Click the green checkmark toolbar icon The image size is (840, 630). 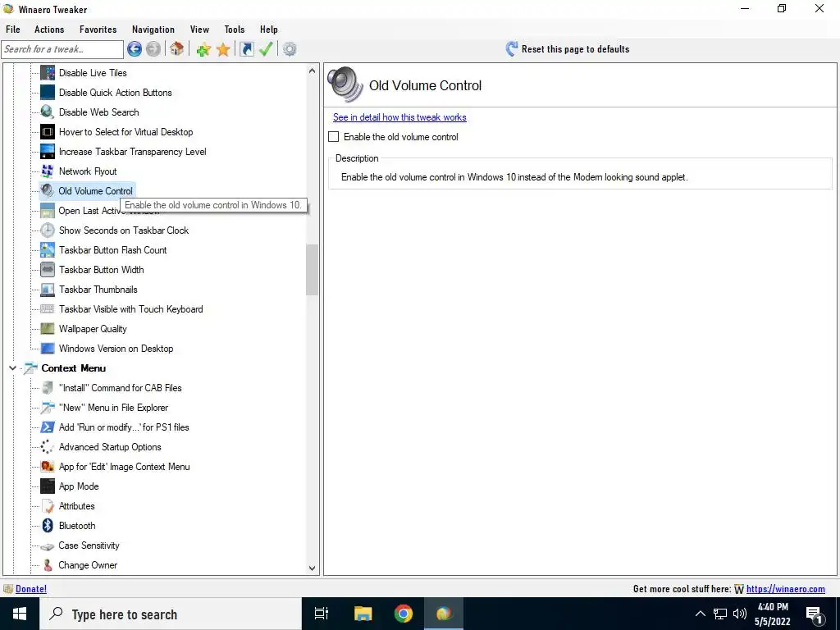click(x=266, y=49)
